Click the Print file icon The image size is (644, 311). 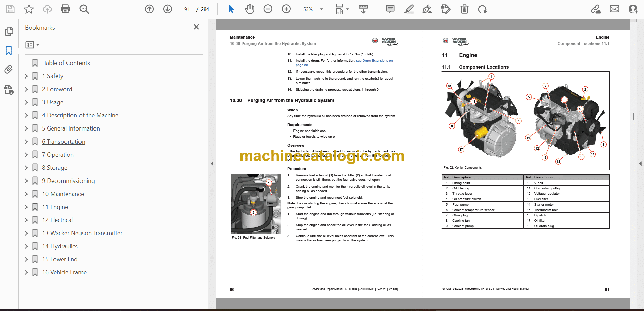pos(65,9)
